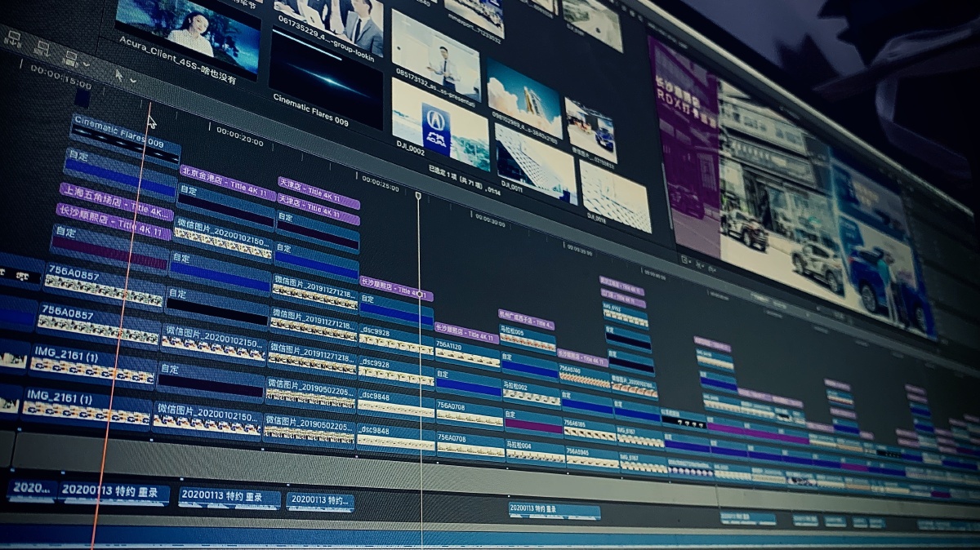Select the Cinematic Flares 009 timeline clip

[124, 139]
